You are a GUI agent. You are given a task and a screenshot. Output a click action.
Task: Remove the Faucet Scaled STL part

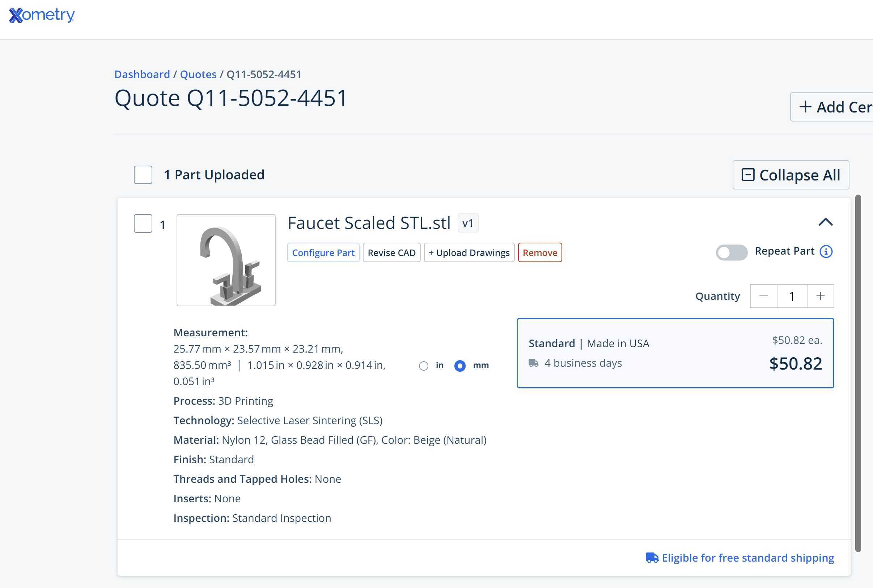pyautogui.click(x=540, y=252)
